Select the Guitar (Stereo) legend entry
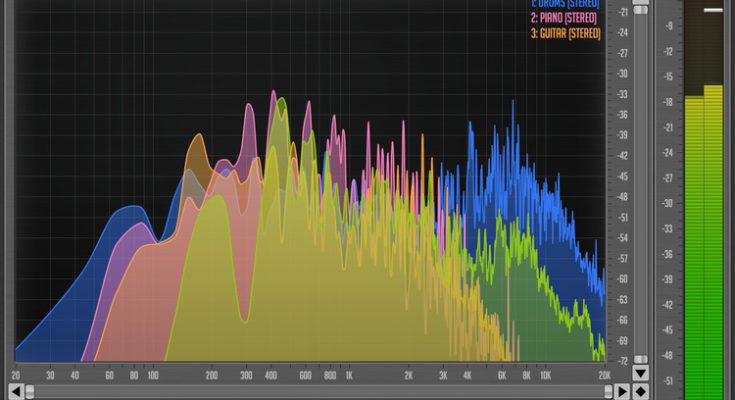The height and width of the screenshot is (400, 735). 563,33
